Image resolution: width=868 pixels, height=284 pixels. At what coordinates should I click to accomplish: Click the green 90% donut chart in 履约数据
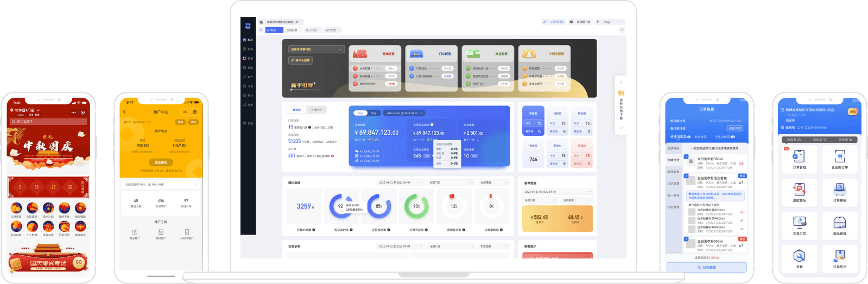(x=416, y=206)
